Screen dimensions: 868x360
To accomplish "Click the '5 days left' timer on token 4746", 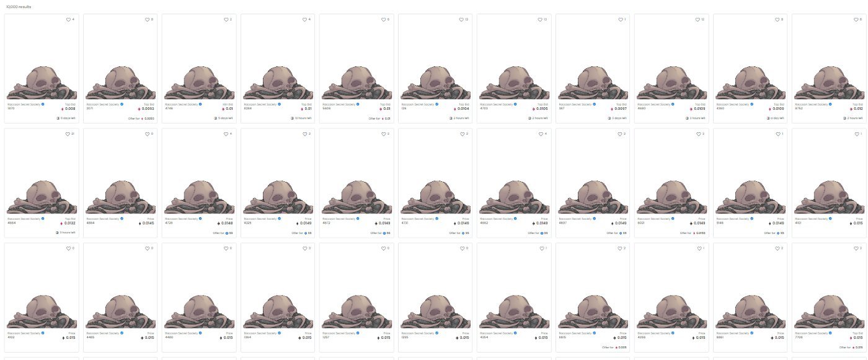I will pyautogui.click(x=223, y=118).
